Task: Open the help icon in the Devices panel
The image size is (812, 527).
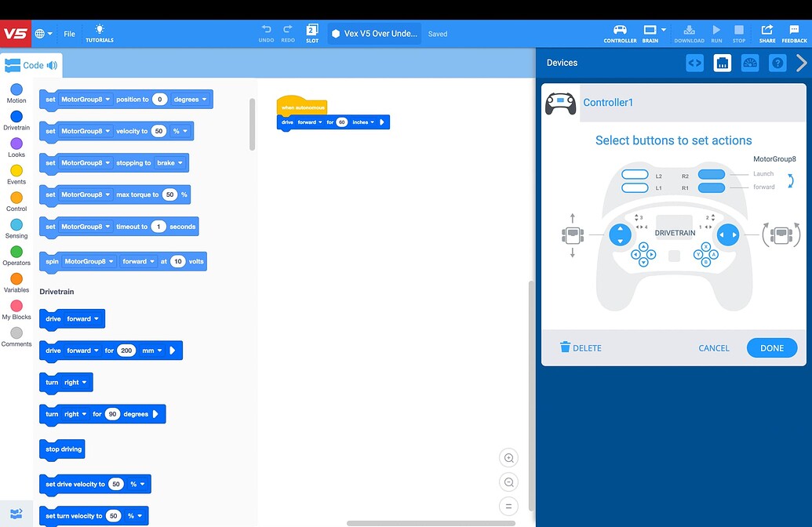Action: 777,63
